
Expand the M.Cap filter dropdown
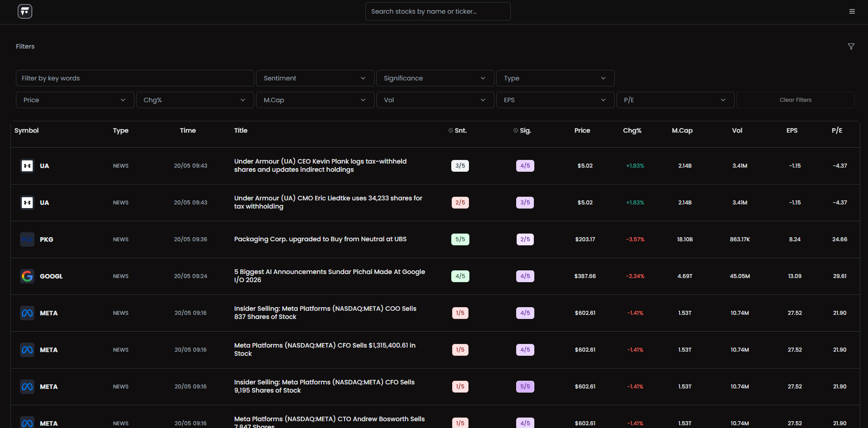pyautogui.click(x=315, y=100)
